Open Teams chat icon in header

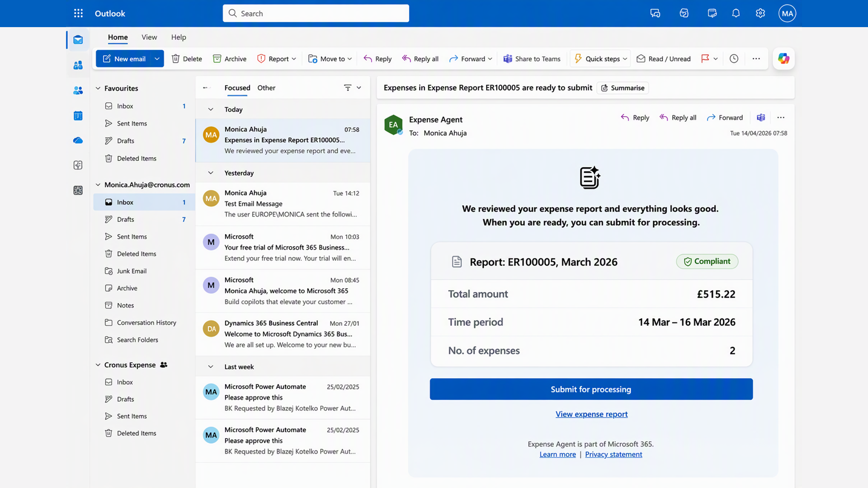655,14
